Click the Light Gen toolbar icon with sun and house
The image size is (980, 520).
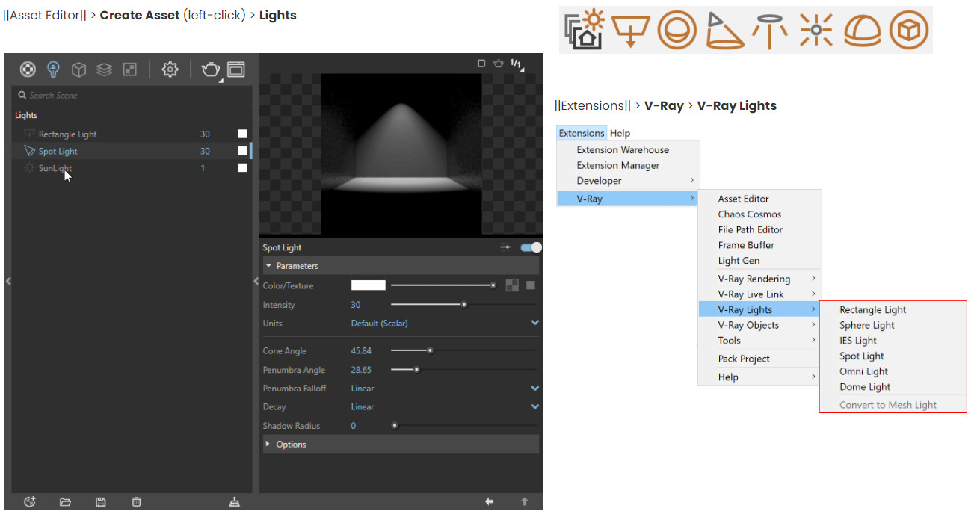[585, 30]
